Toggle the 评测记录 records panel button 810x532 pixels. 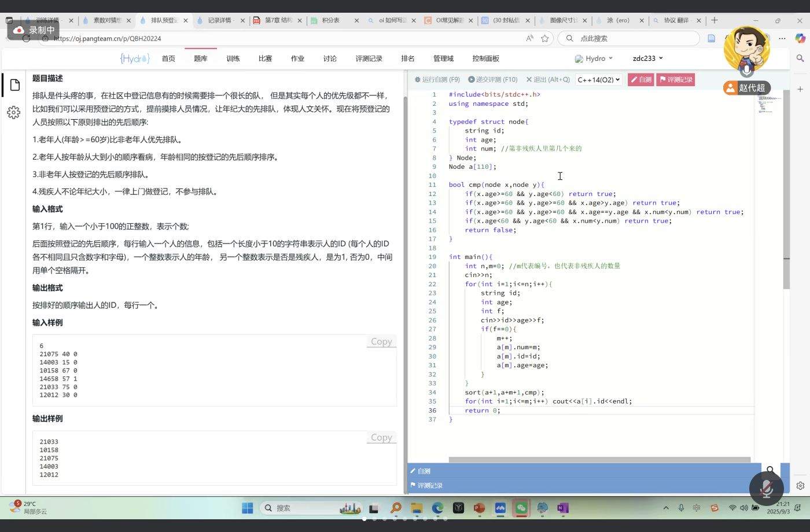coord(675,80)
